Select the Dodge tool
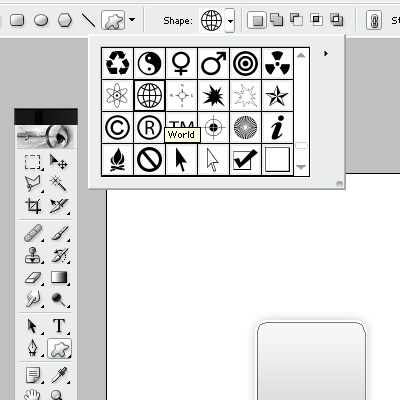Image resolution: width=400 pixels, height=400 pixels. click(59, 299)
